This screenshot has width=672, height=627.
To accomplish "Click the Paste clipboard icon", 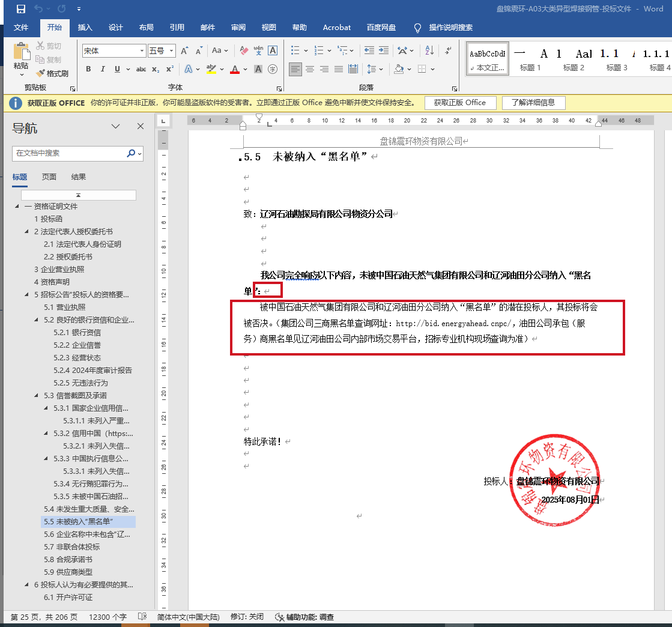I will point(21,52).
